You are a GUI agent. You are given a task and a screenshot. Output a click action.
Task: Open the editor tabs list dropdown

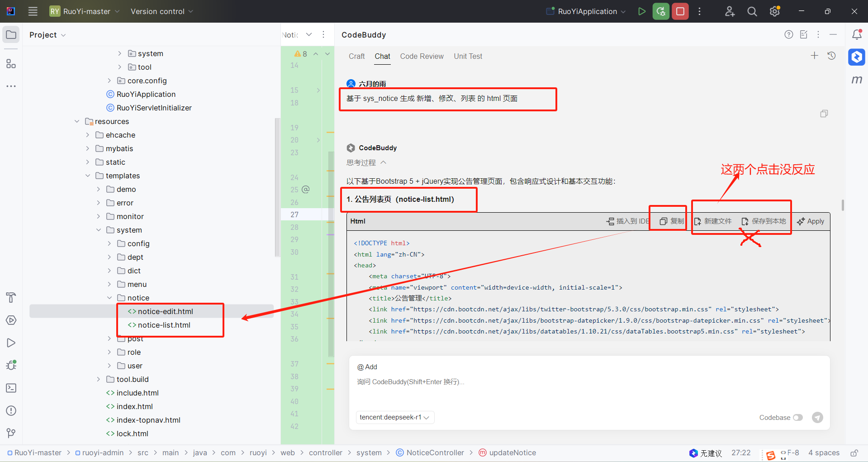[x=309, y=34]
